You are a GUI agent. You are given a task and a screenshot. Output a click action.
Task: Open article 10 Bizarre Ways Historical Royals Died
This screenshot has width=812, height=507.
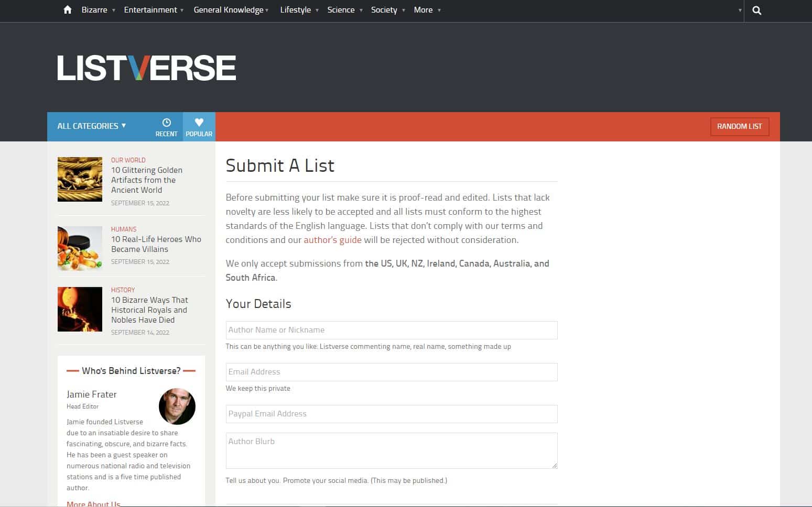click(149, 310)
